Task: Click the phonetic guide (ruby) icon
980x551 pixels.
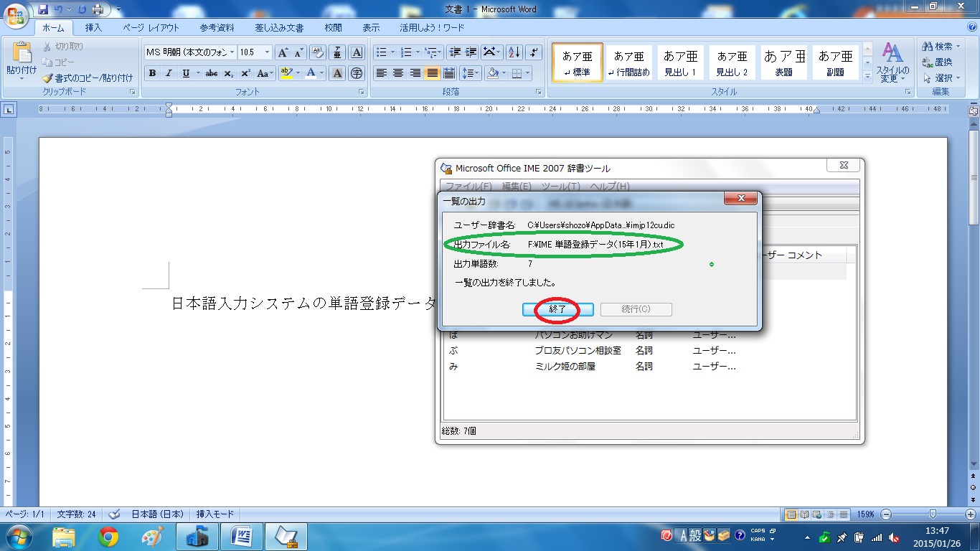Action: tap(337, 52)
